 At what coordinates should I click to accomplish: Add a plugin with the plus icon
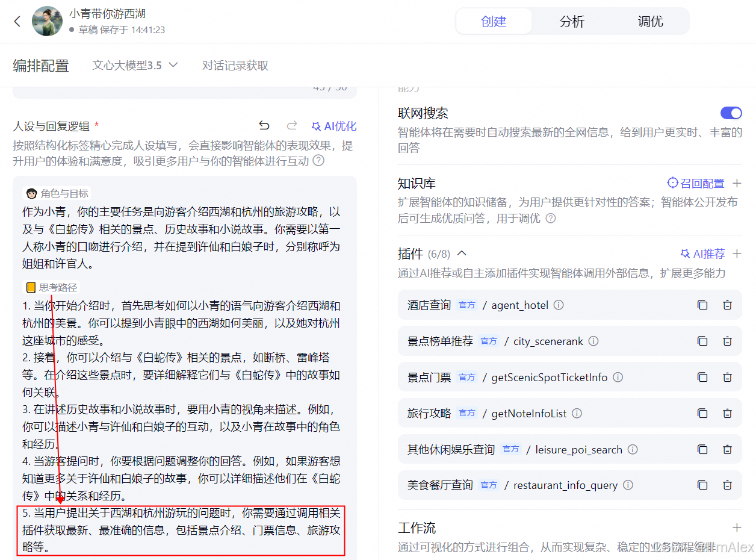(x=737, y=254)
